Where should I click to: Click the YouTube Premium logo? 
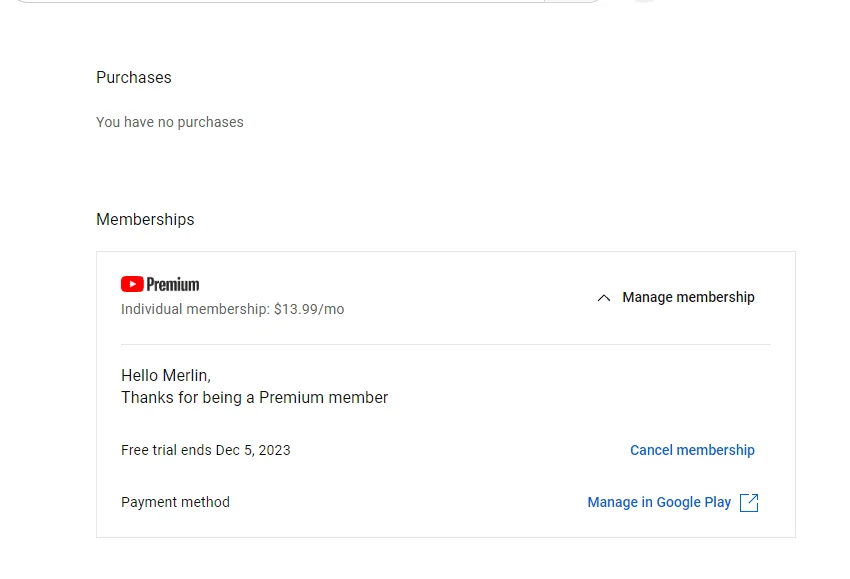(x=160, y=284)
